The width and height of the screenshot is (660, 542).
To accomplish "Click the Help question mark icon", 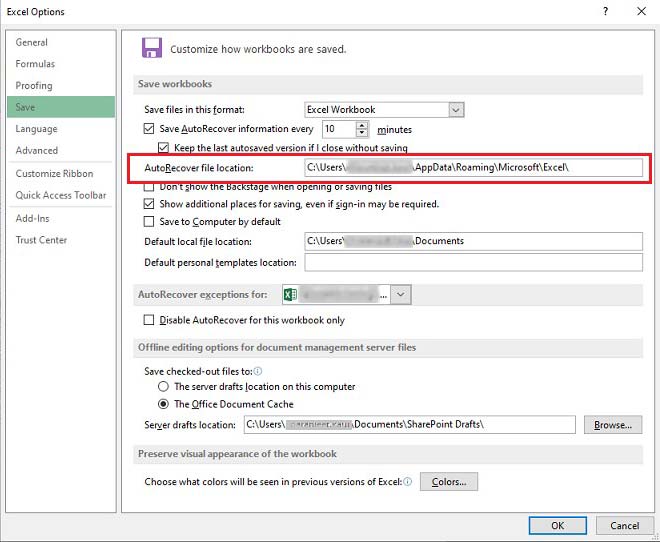I will [605, 11].
